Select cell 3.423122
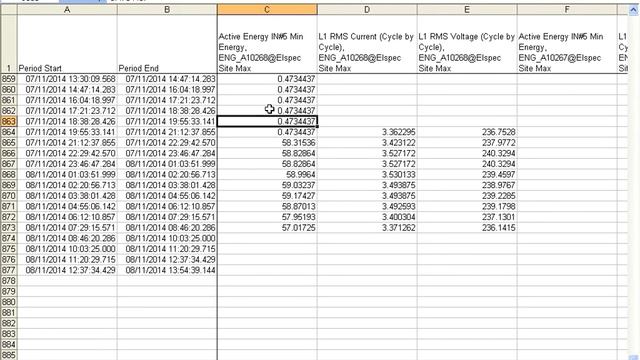The width and height of the screenshot is (640, 360). 367,142
